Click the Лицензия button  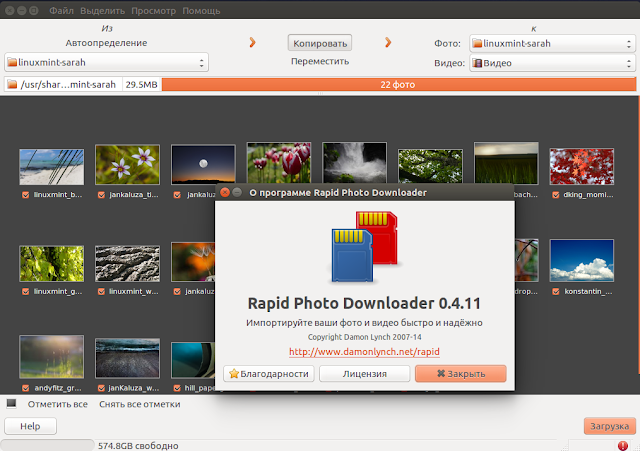(x=364, y=373)
